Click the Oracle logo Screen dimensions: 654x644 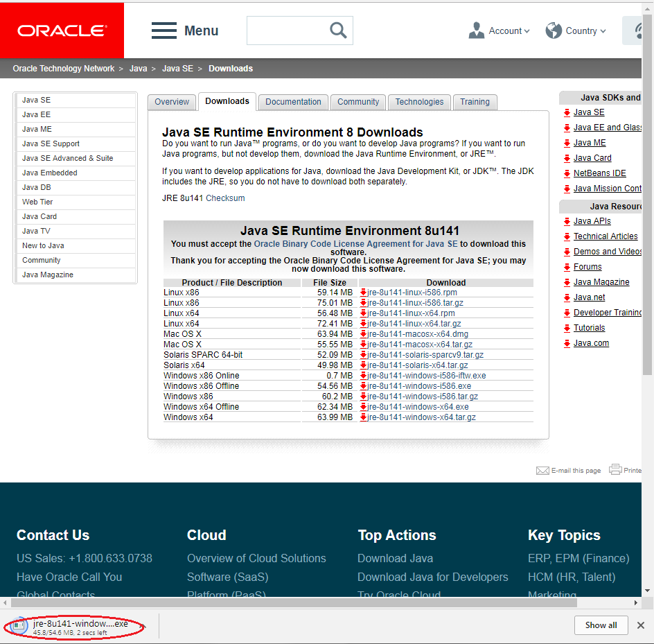(x=62, y=31)
